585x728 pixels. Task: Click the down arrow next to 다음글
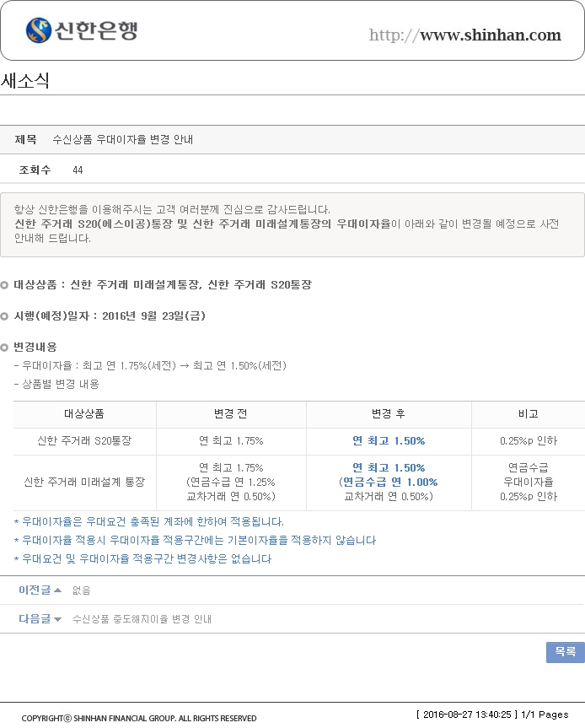click(x=57, y=619)
